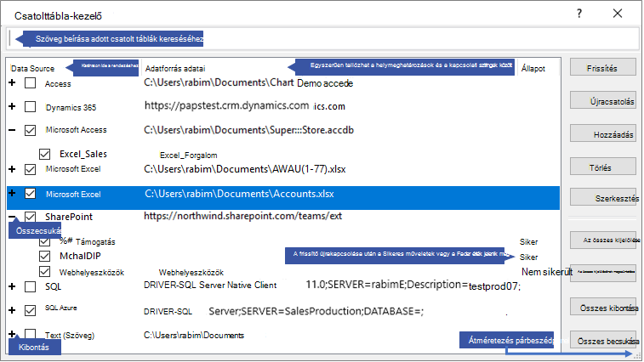Click the Törlés button
The height and width of the screenshot is (362, 644).
602,167
